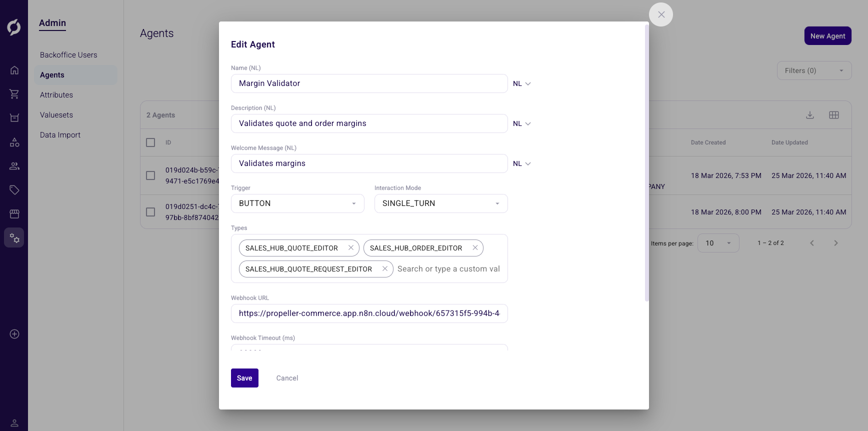Click the 2 Agents count label
The image size is (868, 431).
160,115
